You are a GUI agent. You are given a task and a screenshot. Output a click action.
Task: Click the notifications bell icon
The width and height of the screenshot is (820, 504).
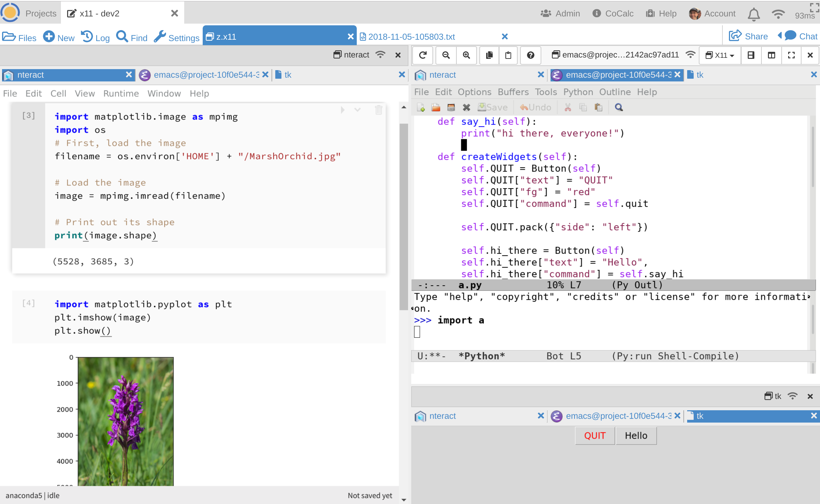tap(754, 14)
